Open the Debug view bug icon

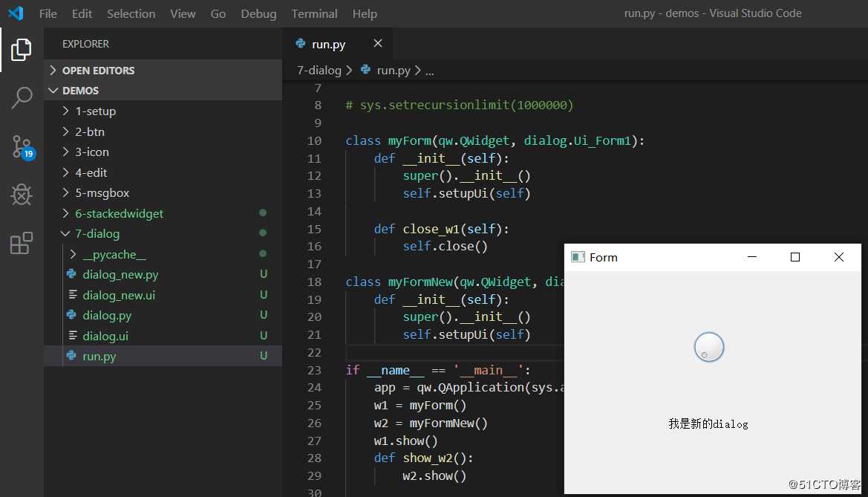click(x=22, y=195)
